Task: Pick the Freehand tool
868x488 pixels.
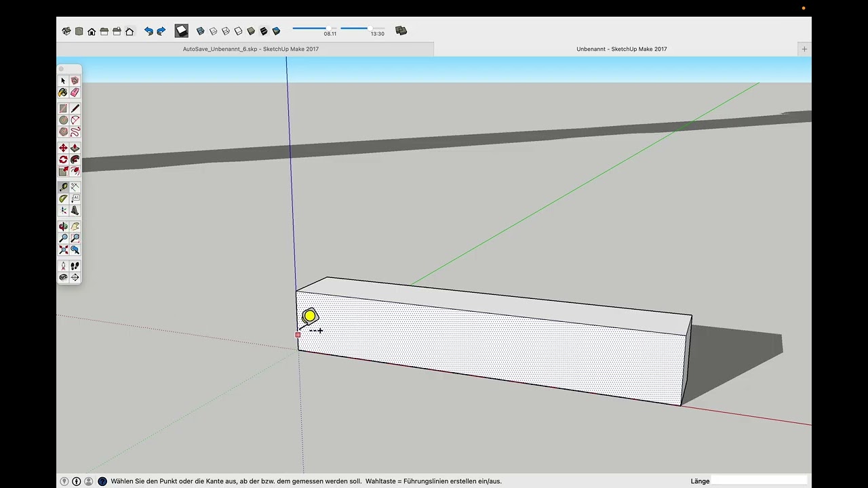Action: point(75,131)
